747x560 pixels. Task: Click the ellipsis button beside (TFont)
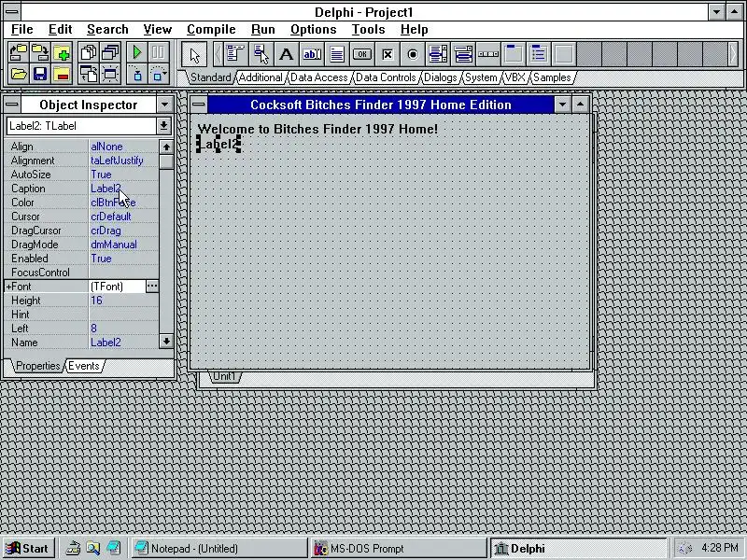click(x=152, y=287)
